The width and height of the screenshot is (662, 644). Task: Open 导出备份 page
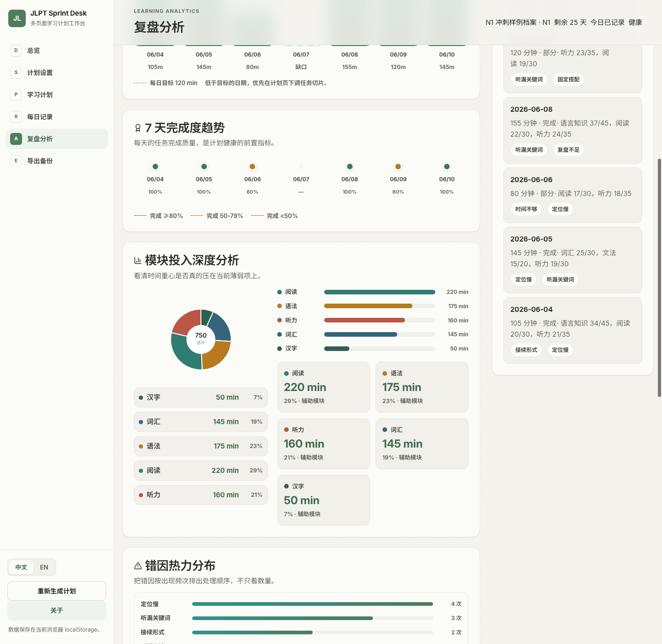point(57,161)
